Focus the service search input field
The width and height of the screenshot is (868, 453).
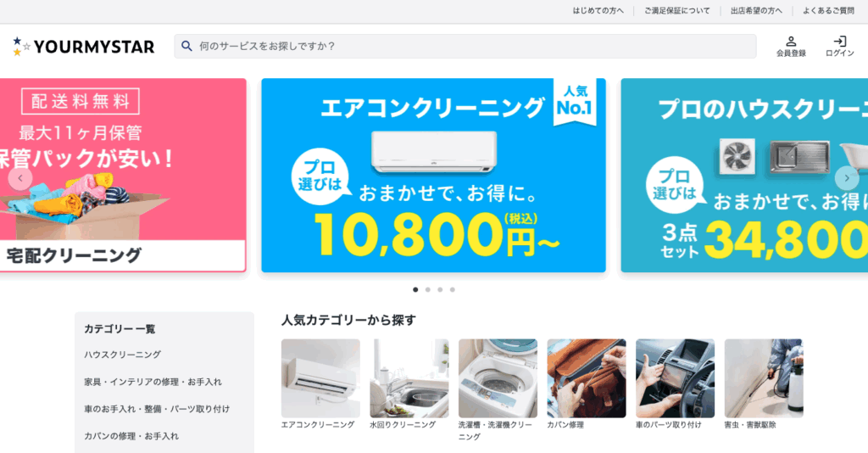(x=465, y=46)
